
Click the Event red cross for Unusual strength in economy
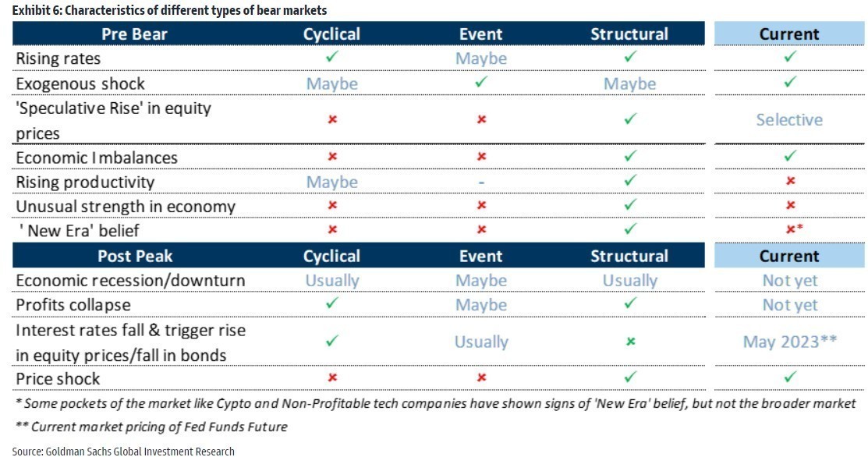[x=482, y=205]
